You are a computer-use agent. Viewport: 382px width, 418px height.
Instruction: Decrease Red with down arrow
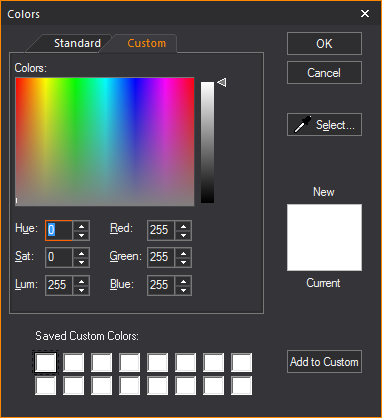(x=183, y=235)
